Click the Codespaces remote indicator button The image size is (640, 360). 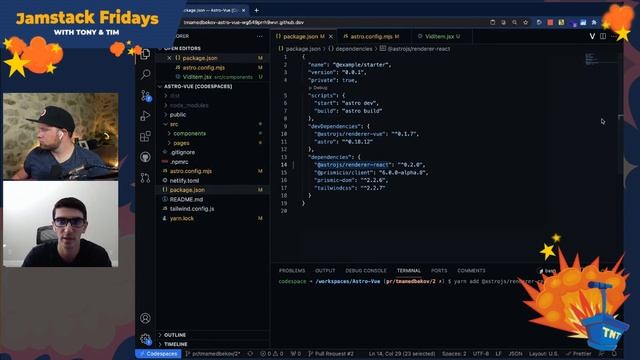coord(158,353)
